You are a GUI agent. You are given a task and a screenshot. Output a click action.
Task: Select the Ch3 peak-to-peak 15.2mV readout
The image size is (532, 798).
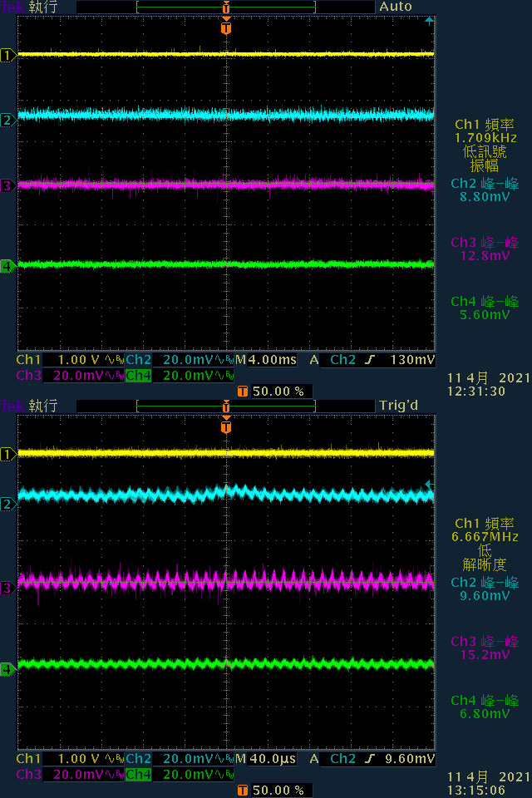(x=485, y=648)
